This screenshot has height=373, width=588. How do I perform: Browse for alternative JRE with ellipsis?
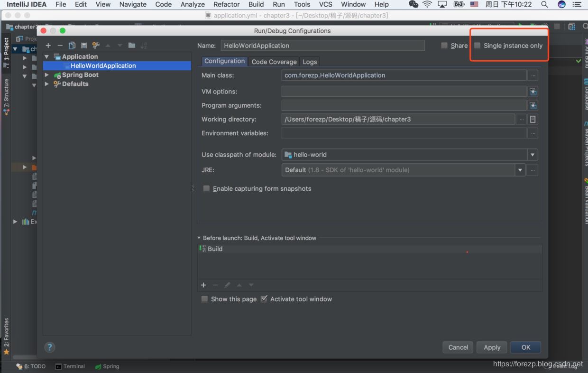pos(533,170)
